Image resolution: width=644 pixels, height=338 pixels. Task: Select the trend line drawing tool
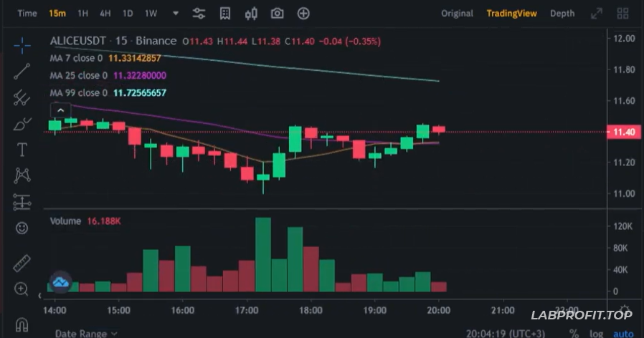coord(22,71)
